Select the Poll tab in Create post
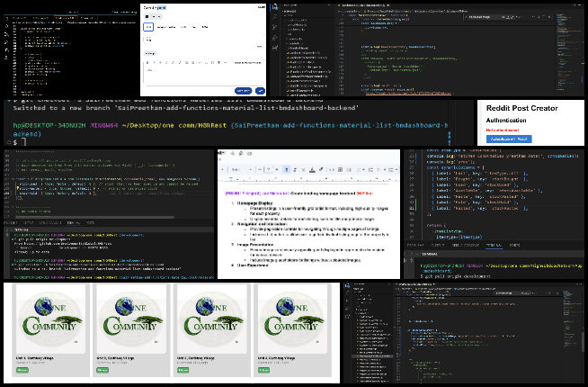This screenshot has width=588, height=387. (x=194, y=27)
